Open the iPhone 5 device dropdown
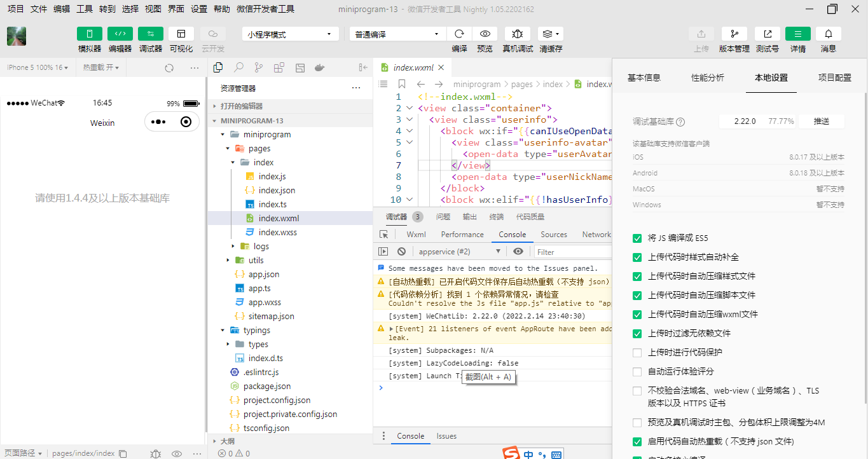 [38, 67]
